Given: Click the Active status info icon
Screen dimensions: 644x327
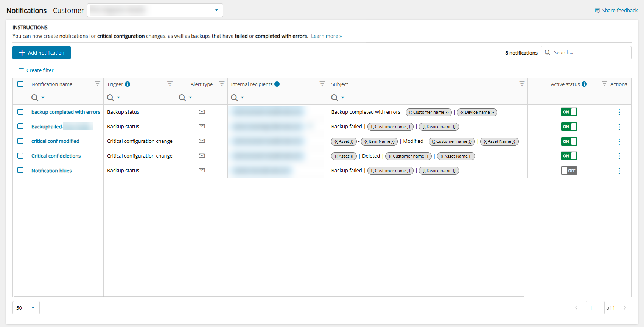Looking at the screenshot, I should [x=584, y=84].
